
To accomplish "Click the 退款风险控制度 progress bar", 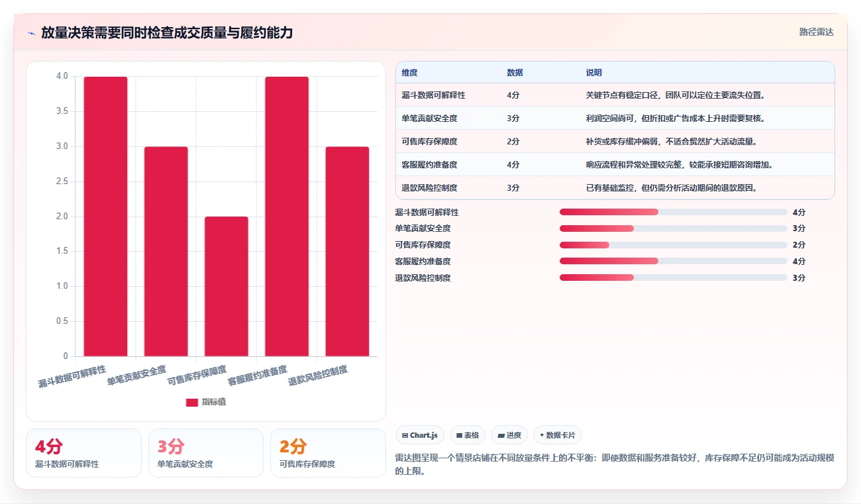I will (673, 277).
